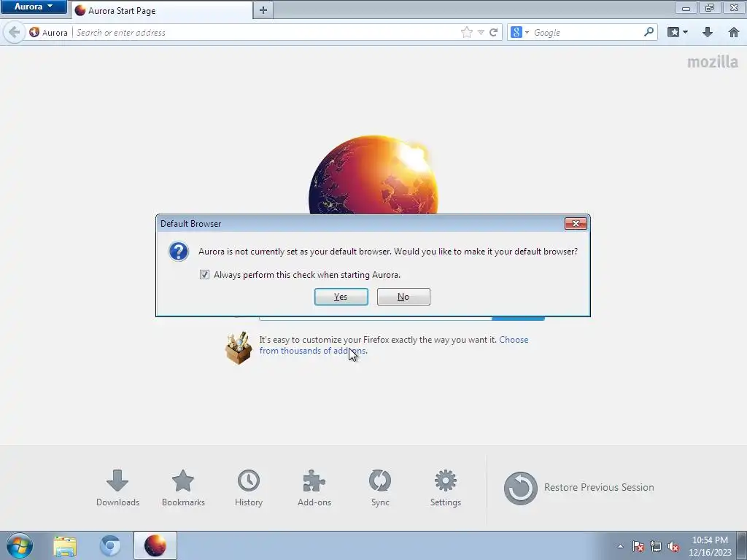Click the network tray icon
This screenshot has width=747, height=560.
click(x=656, y=547)
